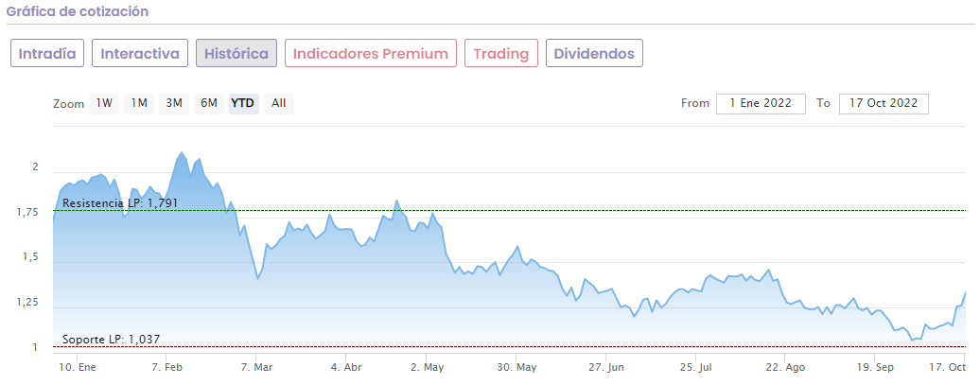980x385 pixels.
Task: Click the Gráfica de cotización heading
Action: [x=77, y=11]
